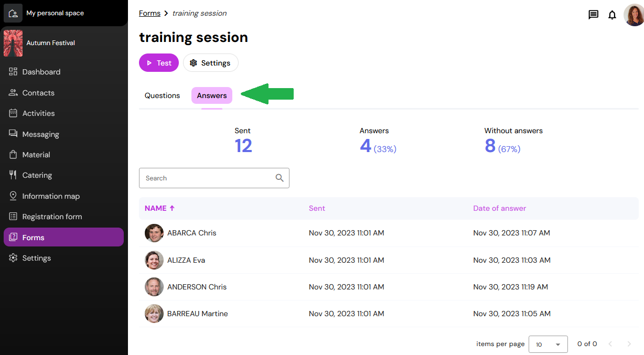The width and height of the screenshot is (644, 355).
Task: Click the Activities calendar icon
Action: [x=13, y=113]
